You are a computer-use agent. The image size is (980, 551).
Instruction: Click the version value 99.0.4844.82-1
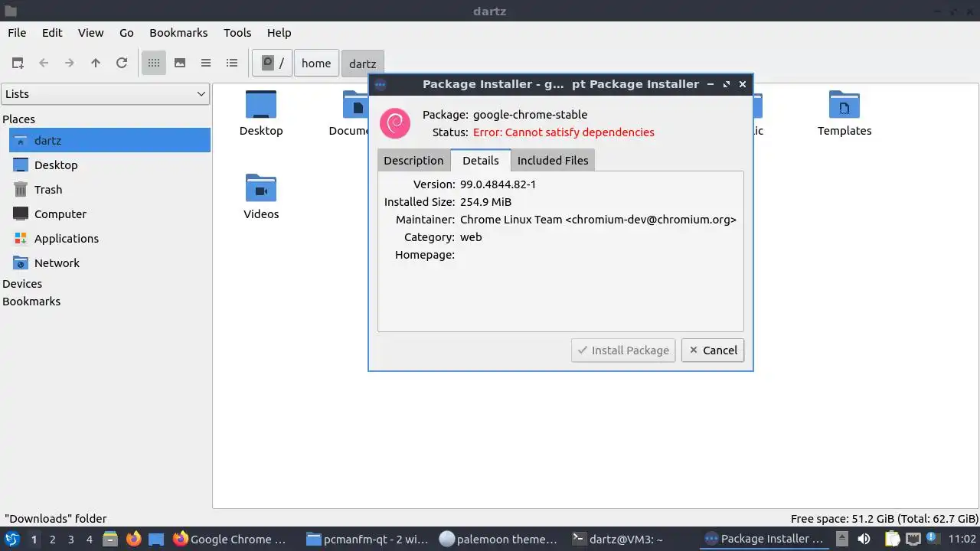[x=498, y=184]
